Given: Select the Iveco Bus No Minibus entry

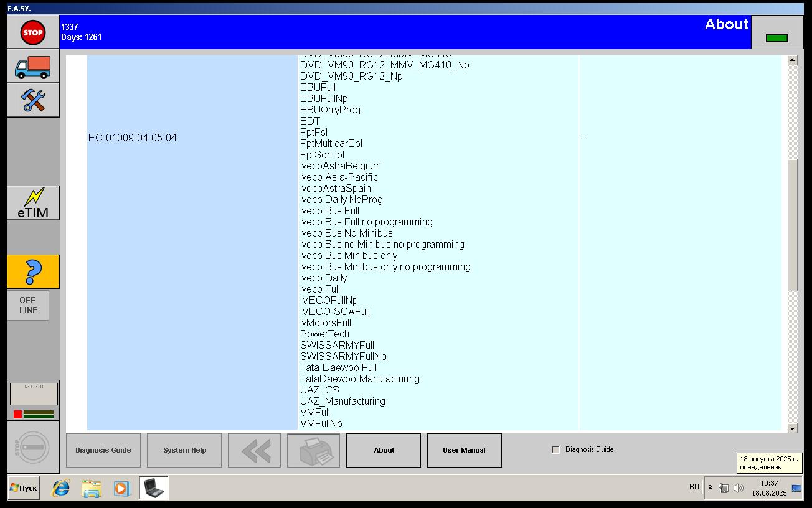Looking at the screenshot, I should pyautogui.click(x=346, y=233).
